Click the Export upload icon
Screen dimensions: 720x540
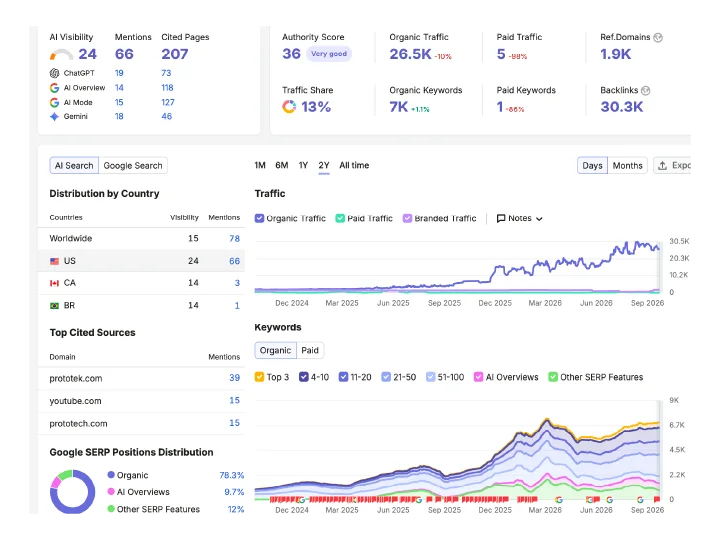(662, 165)
